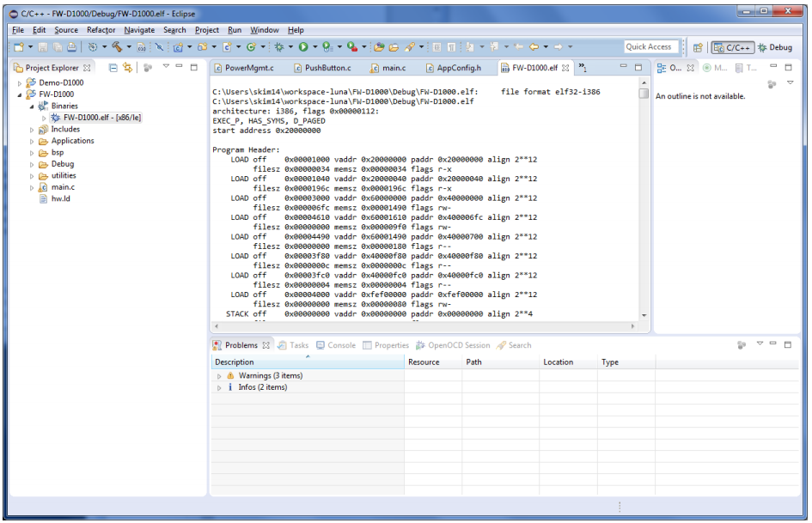This screenshot has height=523, width=812.
Task: Click the editor horizontal scroll right arrow
Action: pyautogui.click(x=632, y=326)
